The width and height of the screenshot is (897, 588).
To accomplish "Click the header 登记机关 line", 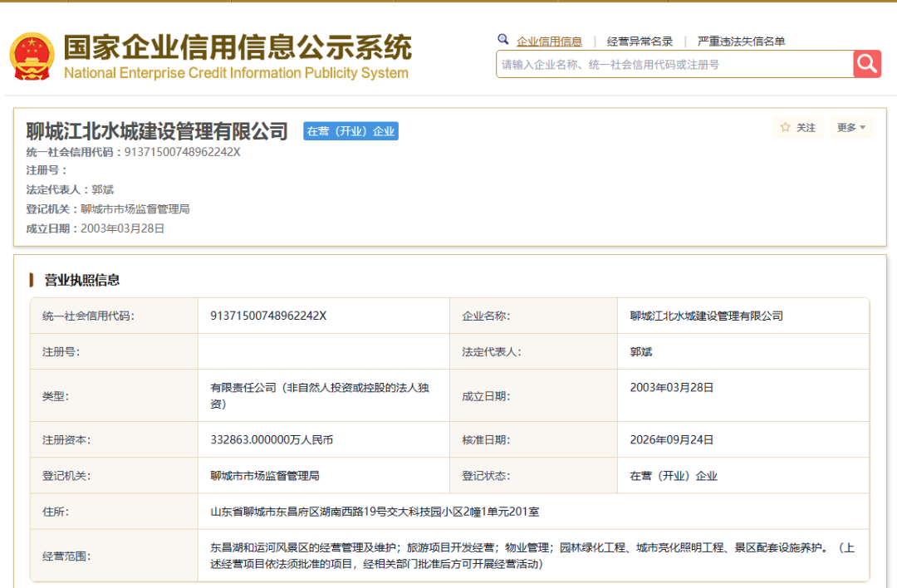I will (107, 208).
